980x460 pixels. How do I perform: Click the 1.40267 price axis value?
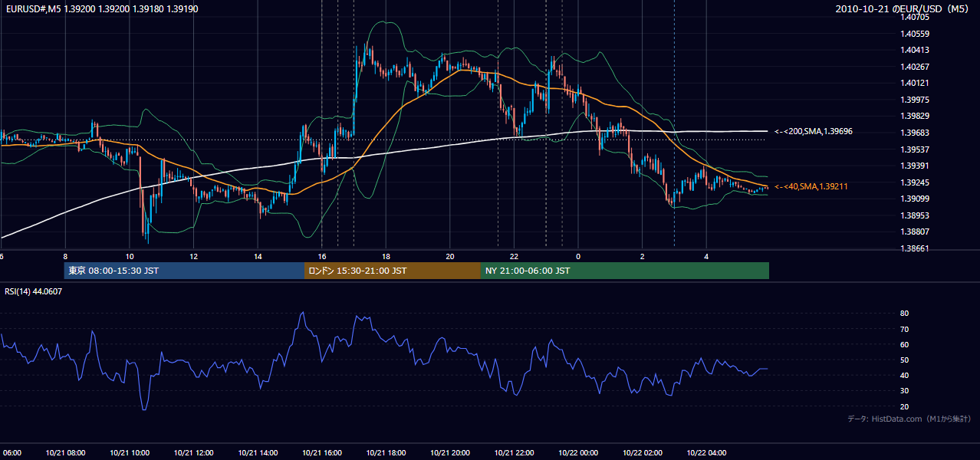click(915, 67)
